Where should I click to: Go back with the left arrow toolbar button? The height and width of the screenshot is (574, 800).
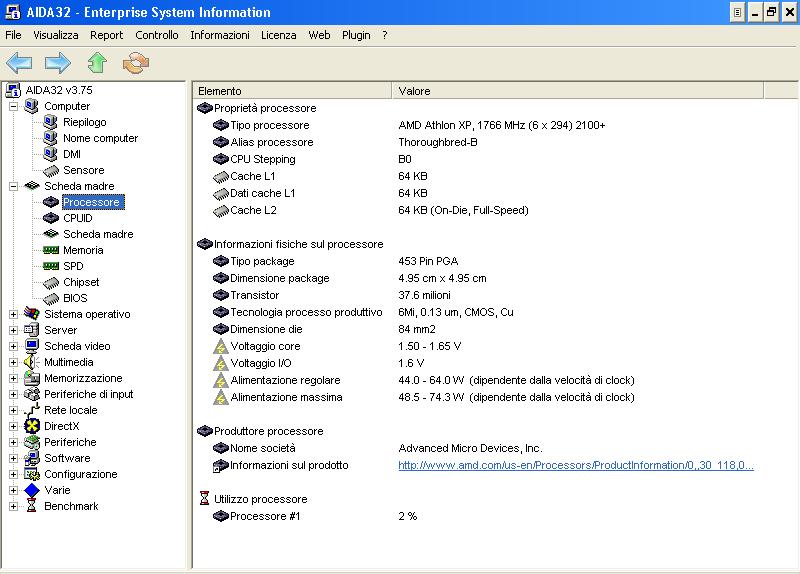pos(19,63)
